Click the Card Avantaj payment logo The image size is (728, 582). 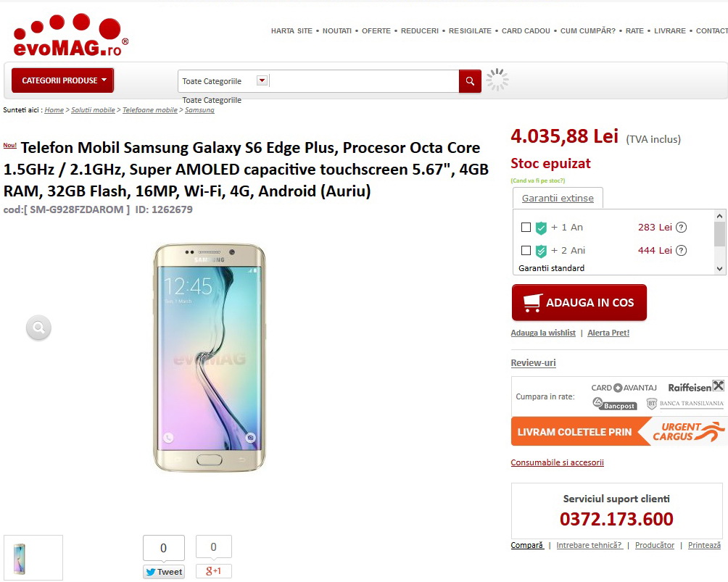pyautogui.click(x=624, y=388)
